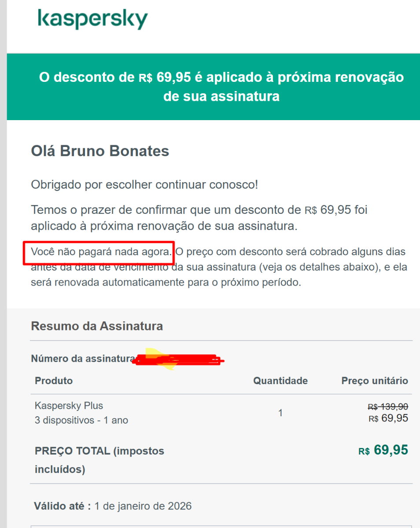This screenshot has width=420, height=528.
Task: Click the 'Temos o prazer de confirmar' paragraph
Action: point(199,218)
